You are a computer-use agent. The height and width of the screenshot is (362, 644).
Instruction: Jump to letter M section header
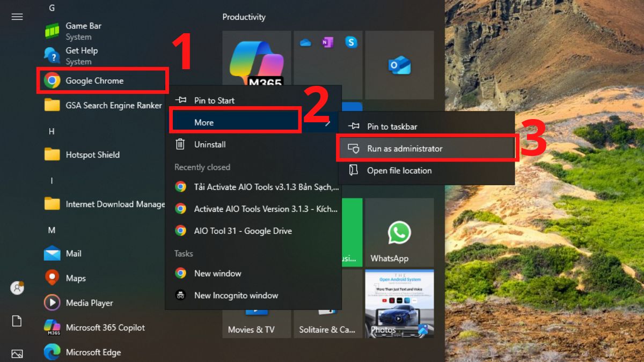click(x=52, y=230)
